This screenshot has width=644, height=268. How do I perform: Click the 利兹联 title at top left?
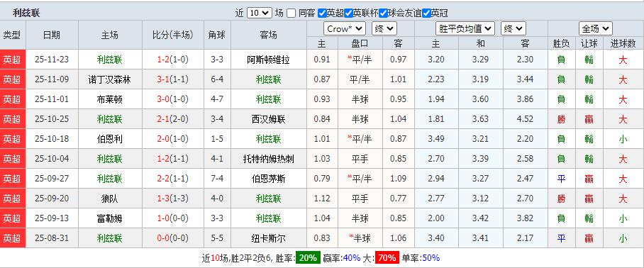pyautogui.click(x=26, y=13)
